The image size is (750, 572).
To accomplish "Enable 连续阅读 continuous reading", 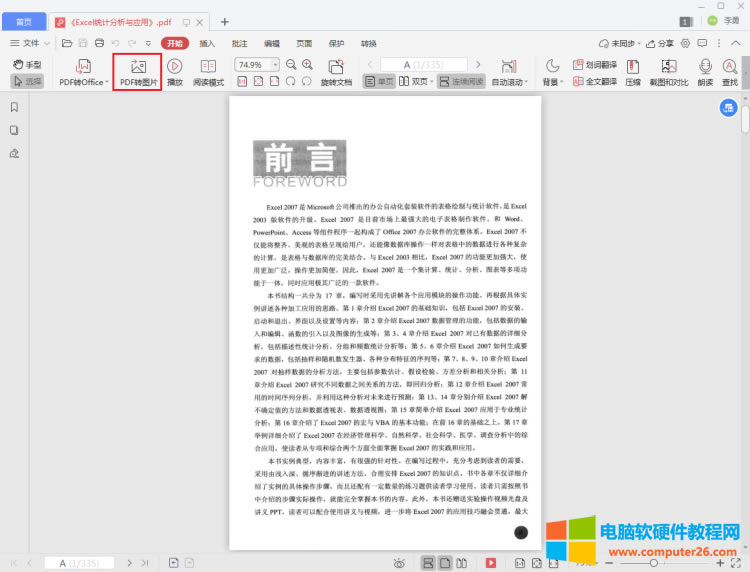I will click(x=460, y=82).
